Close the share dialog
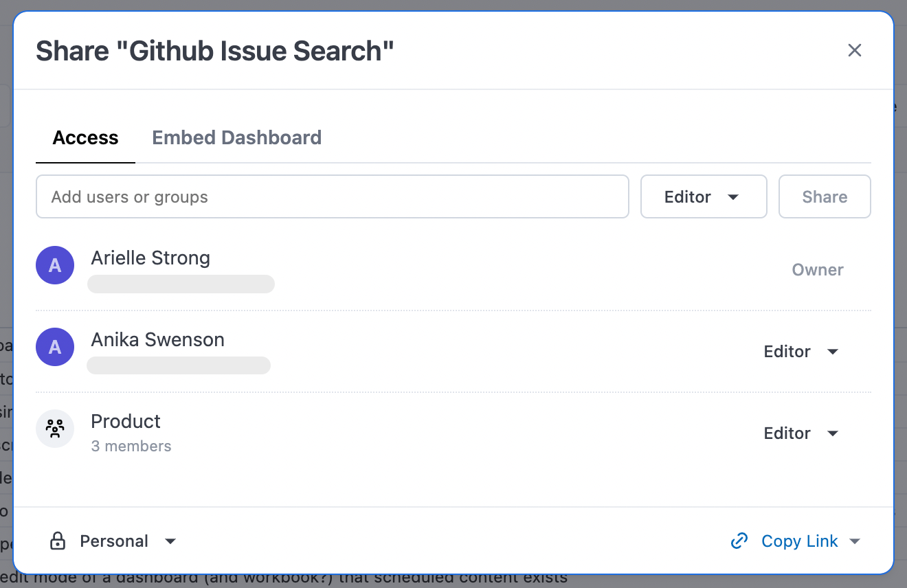The width and height of the screenshot is (907, 588). click(854, 50)
